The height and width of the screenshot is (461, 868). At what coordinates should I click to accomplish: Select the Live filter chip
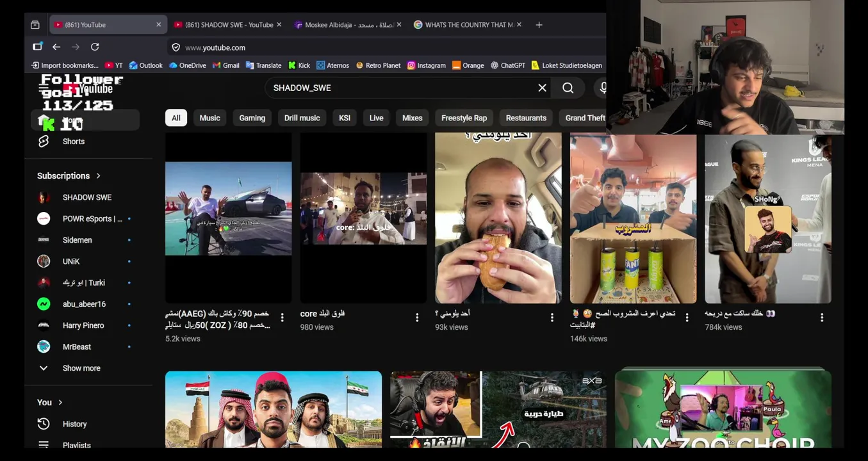[377, 118]
